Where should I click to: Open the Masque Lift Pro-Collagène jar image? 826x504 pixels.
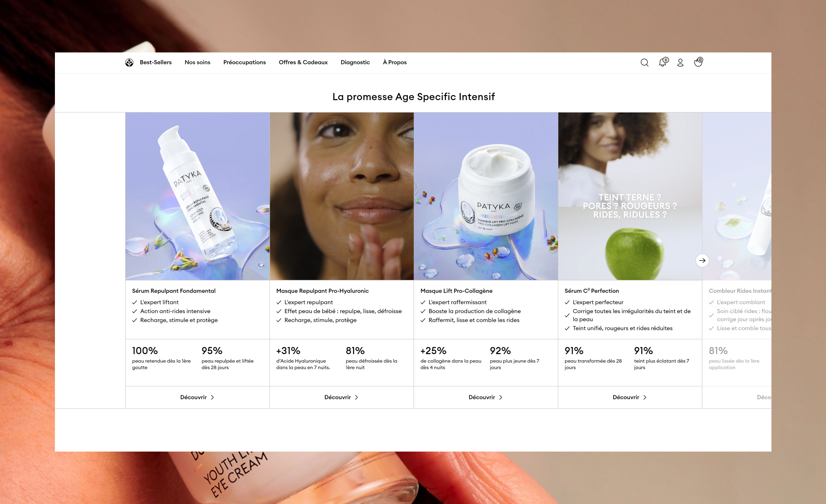pyautogui.click(x=486, y=196)
